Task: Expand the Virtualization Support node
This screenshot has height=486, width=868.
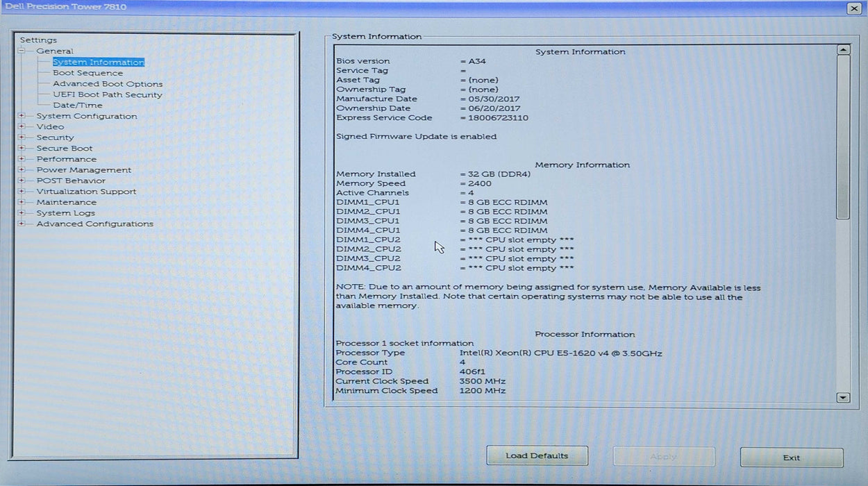Action: click(22, 191)
